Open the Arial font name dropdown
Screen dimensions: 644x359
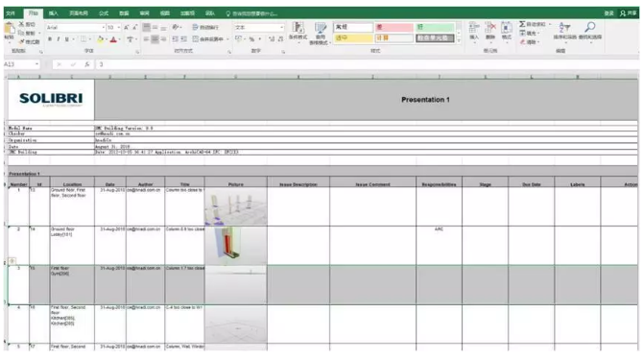click(103, 28)
